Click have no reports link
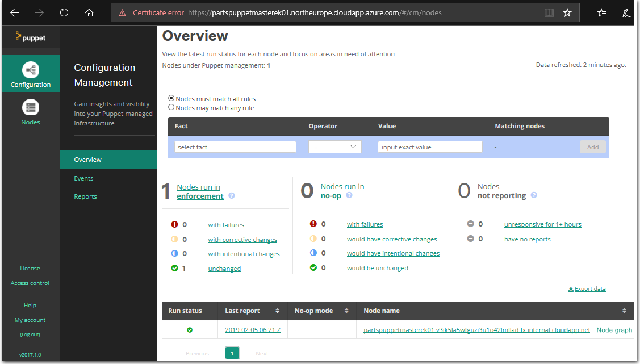Viewport: 640px width, 364px height. [528, 239]
